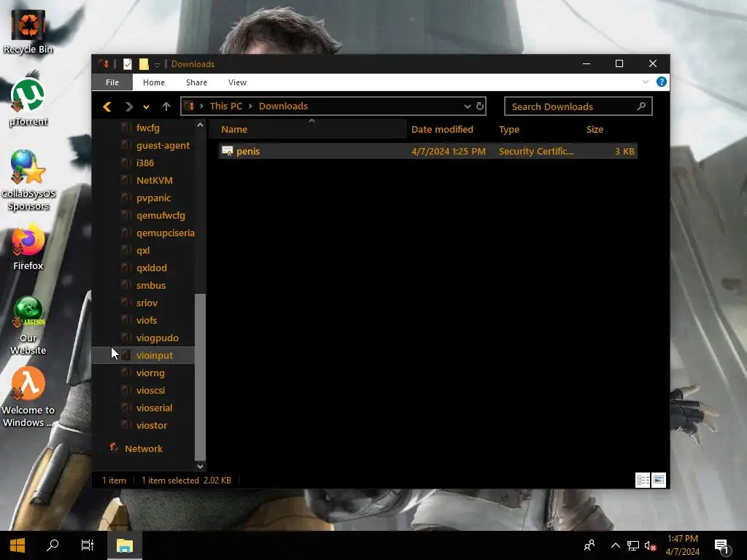Click the chevron before This PC
This screenshot has width=747, height=560.
tap(201, 106)
